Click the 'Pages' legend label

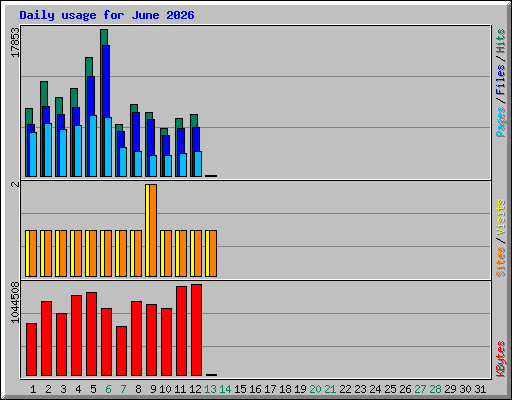[x=500, y=122]
